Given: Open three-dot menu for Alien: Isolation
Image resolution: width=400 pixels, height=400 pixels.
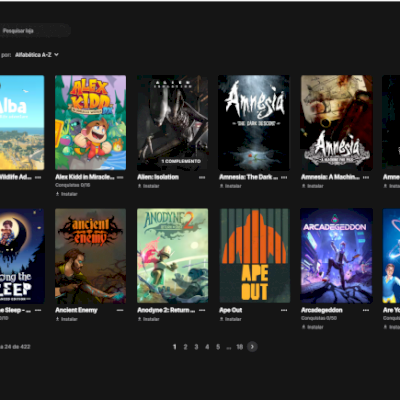Looking at the screenshot, I should [202, 177].
